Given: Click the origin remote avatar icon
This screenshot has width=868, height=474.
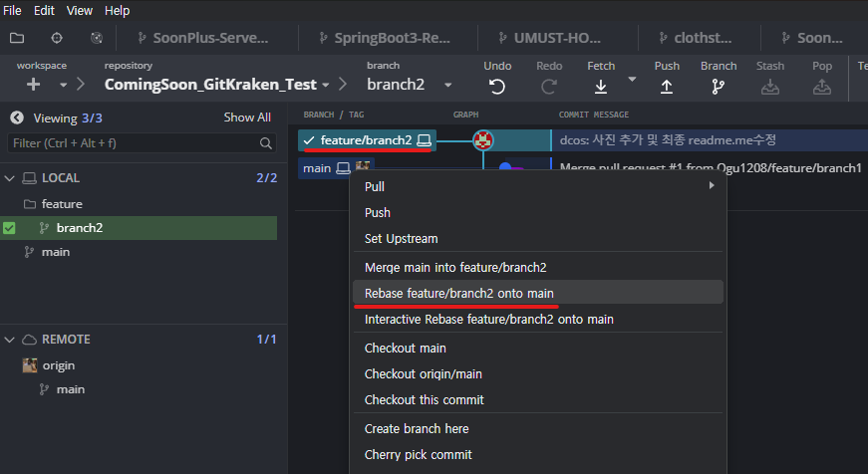Looking at the screenshot, I should coord(30,365).
